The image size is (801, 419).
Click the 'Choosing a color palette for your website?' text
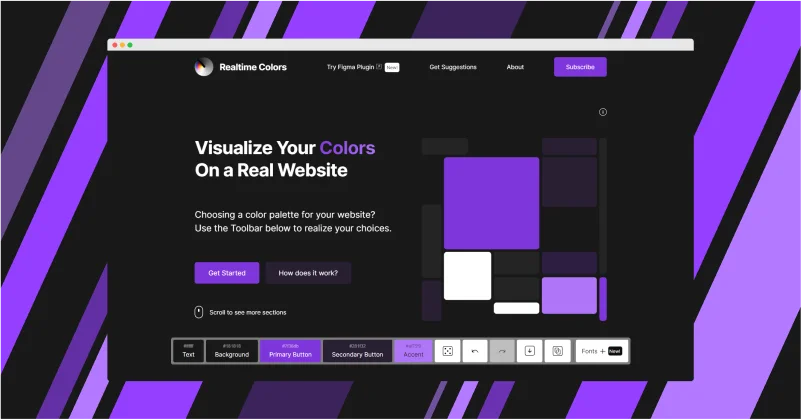[x=285, y=215]
